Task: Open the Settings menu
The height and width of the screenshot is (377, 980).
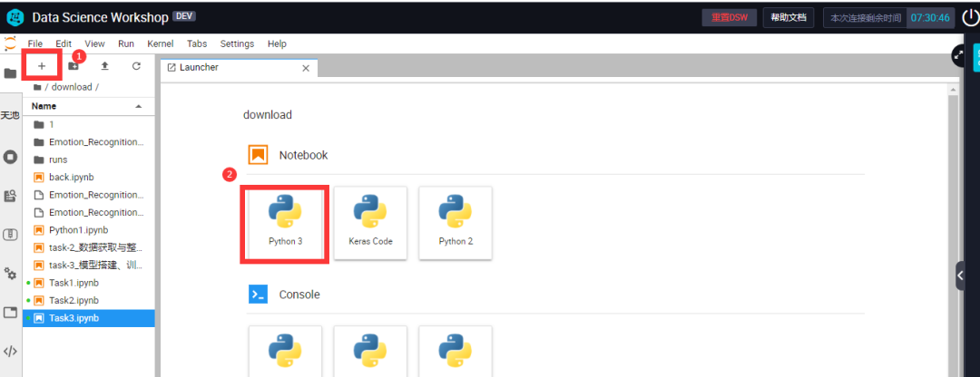Action: [x=237, y=43]
